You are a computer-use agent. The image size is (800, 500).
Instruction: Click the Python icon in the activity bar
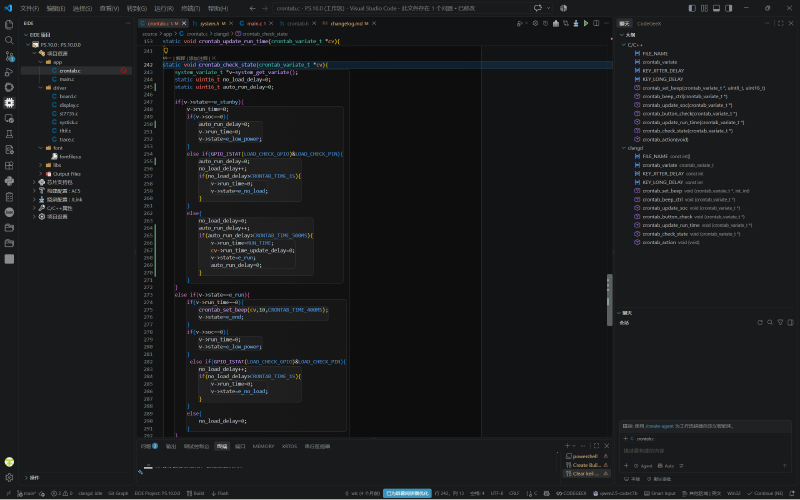(9, 181)
